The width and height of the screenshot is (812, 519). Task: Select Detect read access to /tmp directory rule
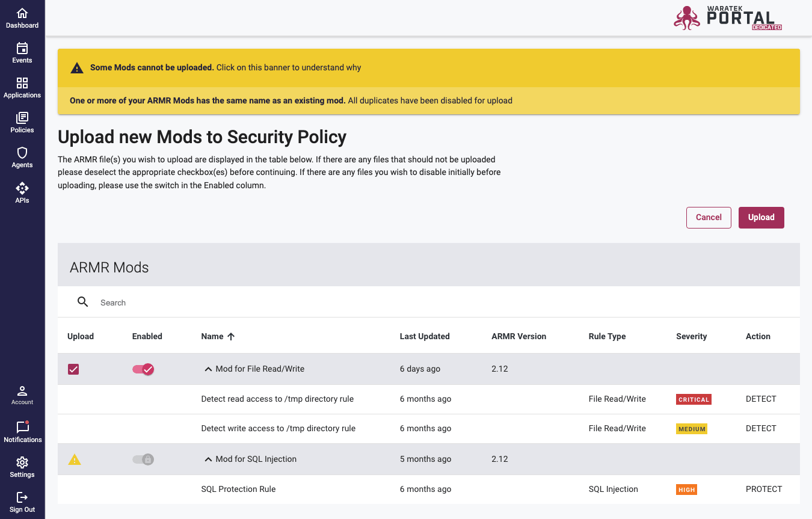click(277, 399)
